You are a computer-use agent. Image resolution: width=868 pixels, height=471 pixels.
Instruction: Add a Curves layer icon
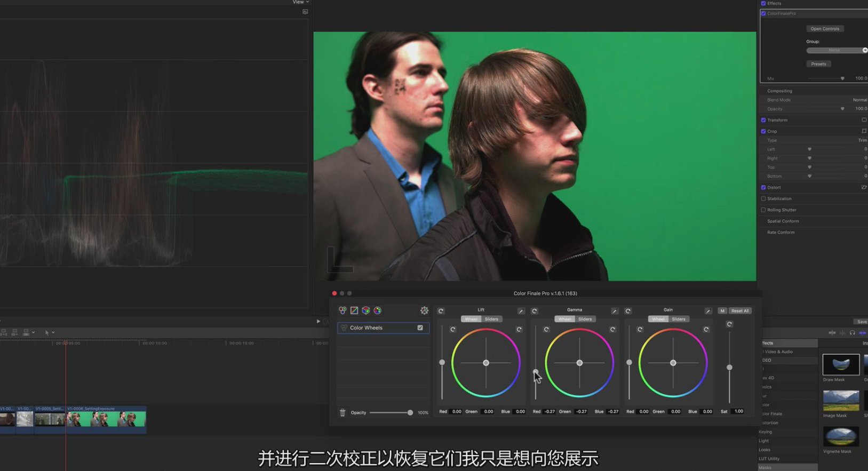tap(354, 310)
